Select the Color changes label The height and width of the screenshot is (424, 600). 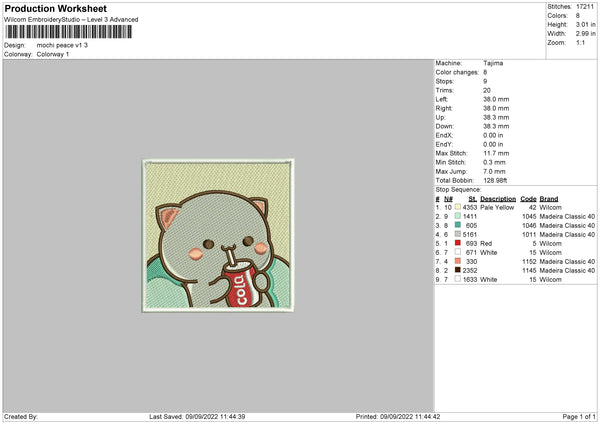(457, 72)
